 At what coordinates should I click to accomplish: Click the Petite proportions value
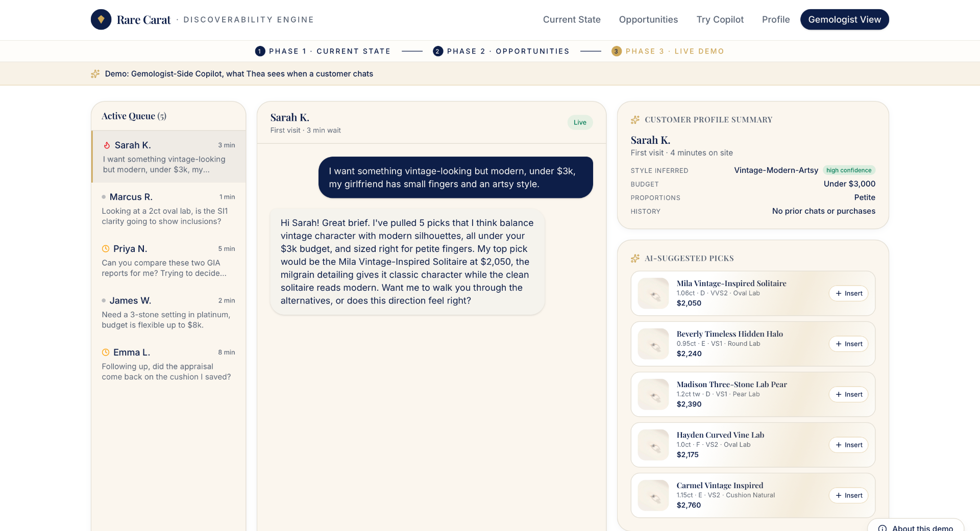click(x=865, y=198)
